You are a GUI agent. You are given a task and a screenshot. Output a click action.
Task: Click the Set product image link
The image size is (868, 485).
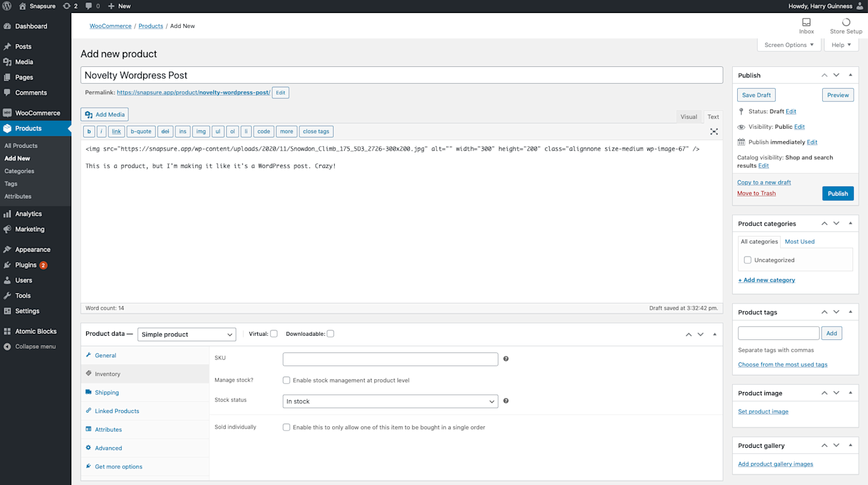(x=763, y=411)
